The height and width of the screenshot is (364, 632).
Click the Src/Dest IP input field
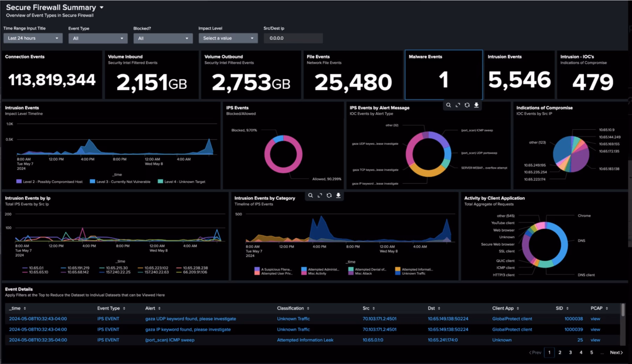point(293,38)
